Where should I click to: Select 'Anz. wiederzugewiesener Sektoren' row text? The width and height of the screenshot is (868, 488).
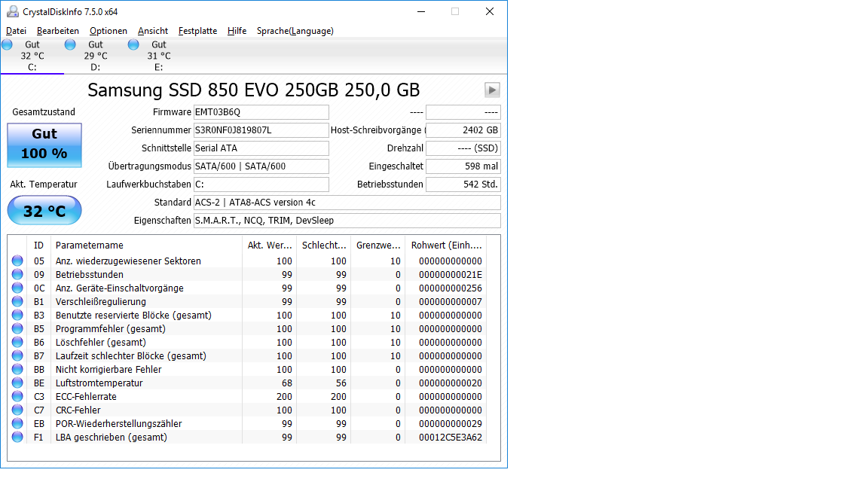coord(128,261)
